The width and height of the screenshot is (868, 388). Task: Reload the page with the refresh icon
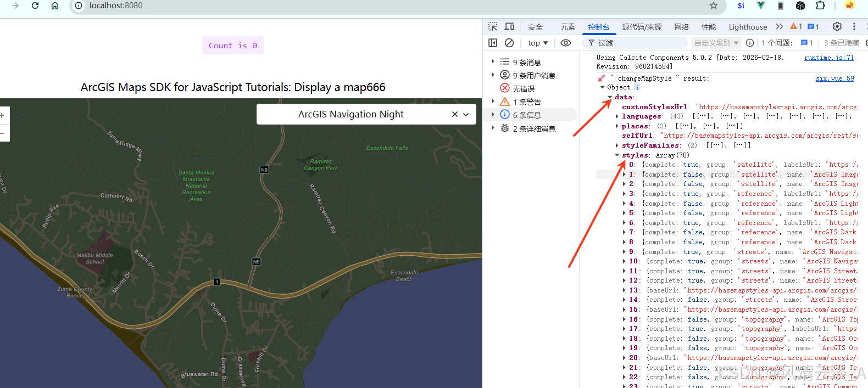35,5
